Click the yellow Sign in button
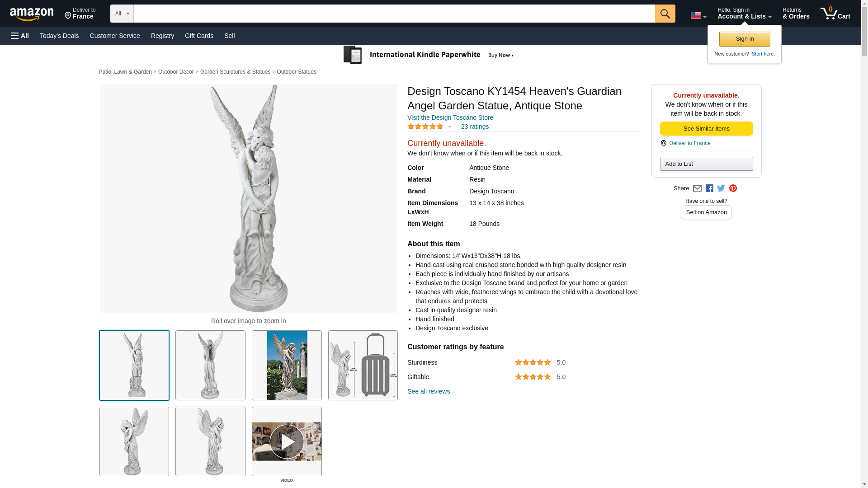 click(x=745, y=39)
